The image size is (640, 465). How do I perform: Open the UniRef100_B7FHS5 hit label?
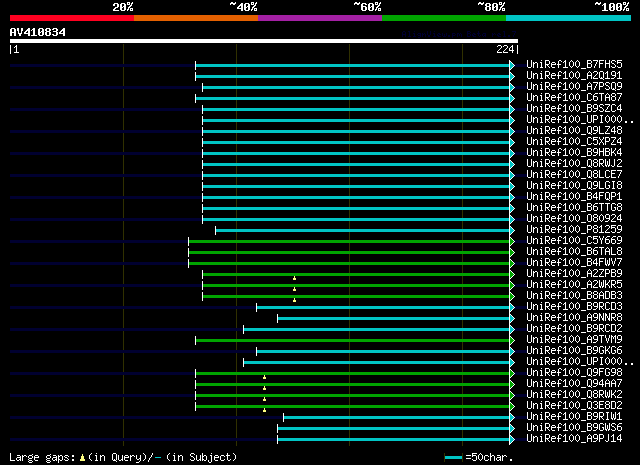[x=574, y=65]
